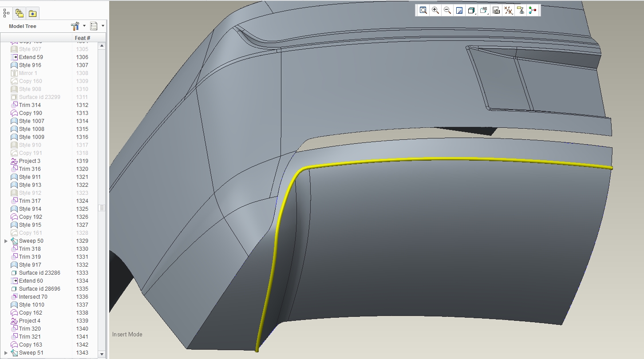Viewport: 644px width, 359px height.
Task: Select Style 911 in the tree
Action: point(30,177)
